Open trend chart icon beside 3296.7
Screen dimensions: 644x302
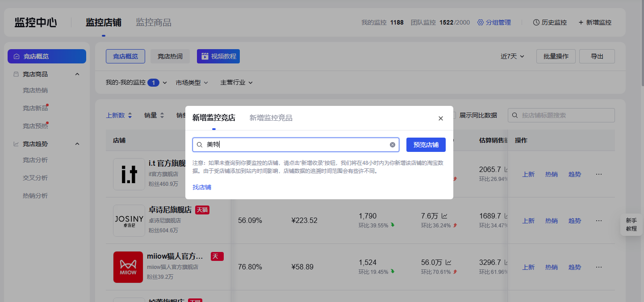507,263
